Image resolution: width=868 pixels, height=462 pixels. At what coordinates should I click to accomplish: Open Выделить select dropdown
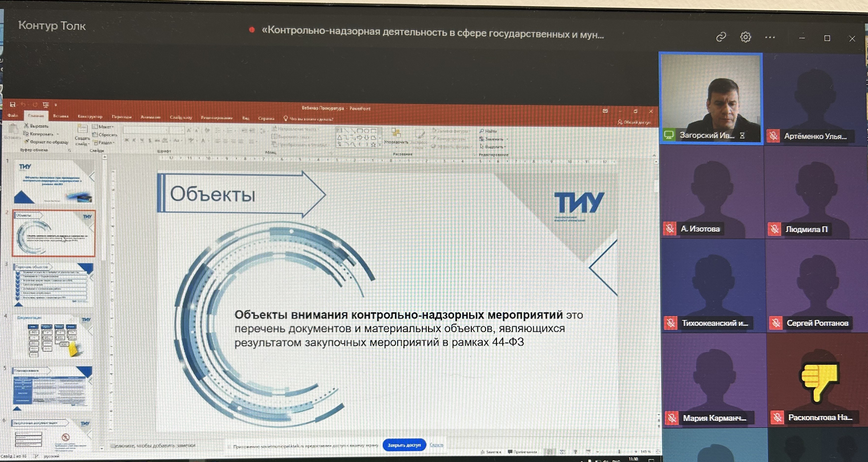coord(493,147)
